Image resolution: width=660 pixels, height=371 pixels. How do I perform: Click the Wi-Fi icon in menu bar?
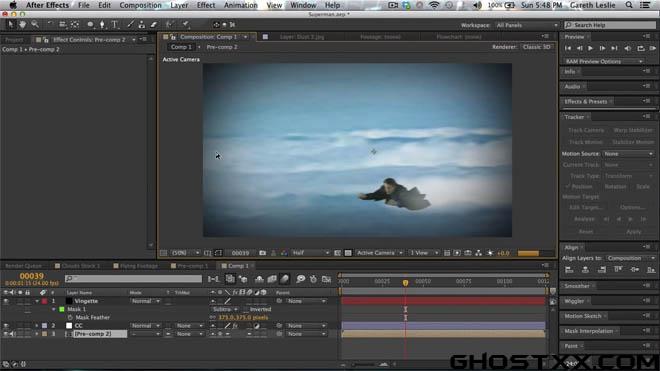[x=434, y=5]
